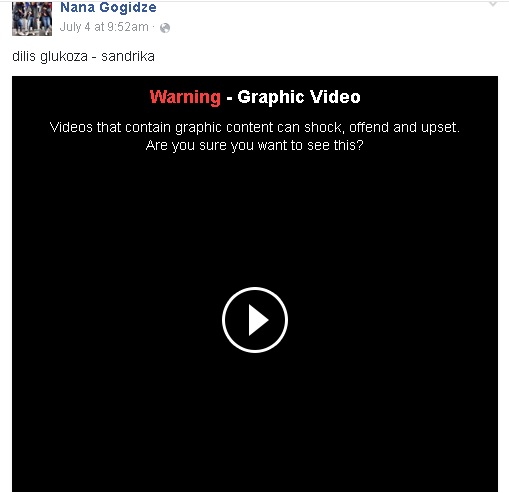The image size is (509, 492).
Task: Play the graphic video with circular play button
Action: (255, 320)
